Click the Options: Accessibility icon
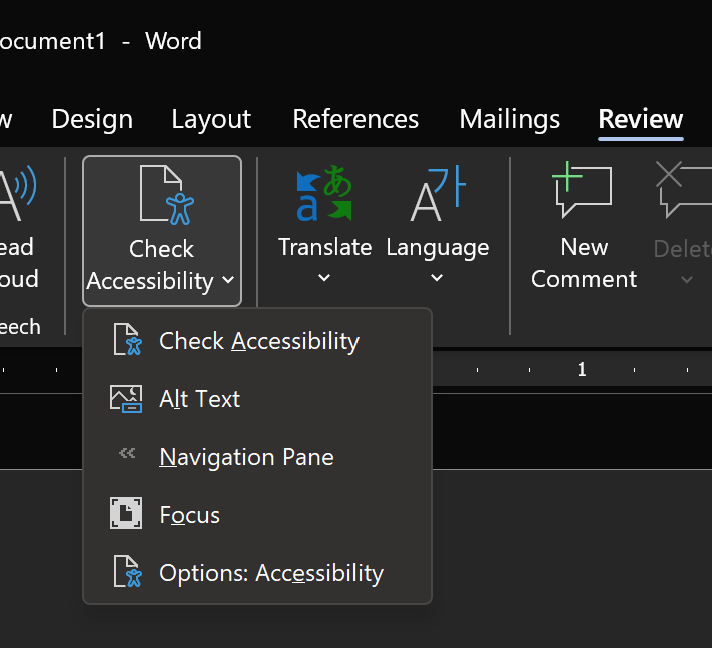This screenshot has width=712, height=648. pos(127,571)
